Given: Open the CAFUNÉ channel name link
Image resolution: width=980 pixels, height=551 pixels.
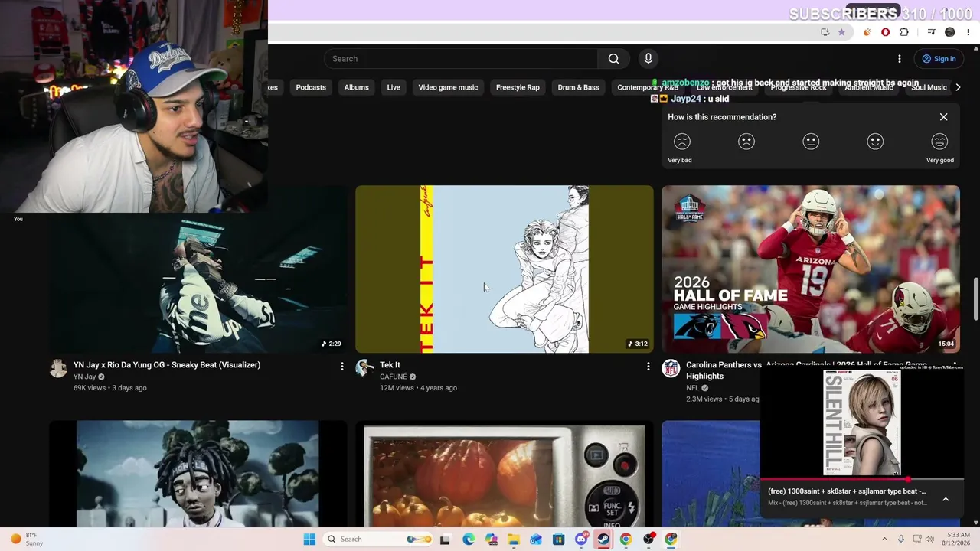Looking at the screenshot, I should coord(394,377).
